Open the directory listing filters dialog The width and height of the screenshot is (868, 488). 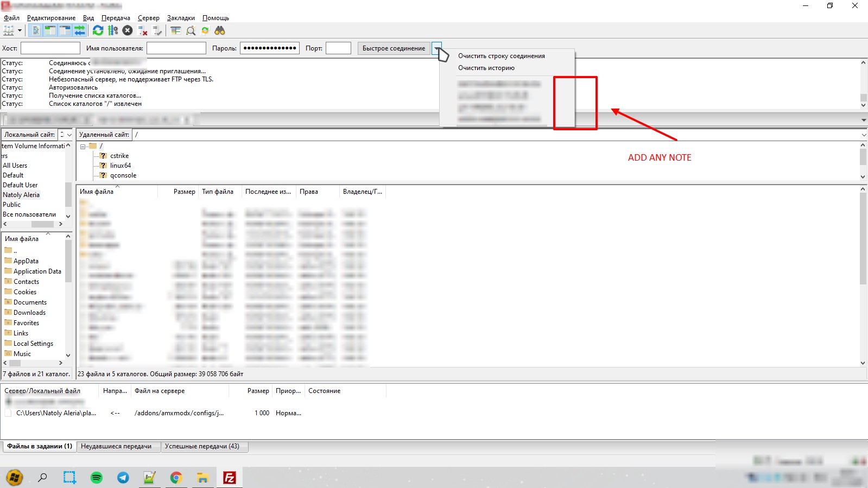175,30
